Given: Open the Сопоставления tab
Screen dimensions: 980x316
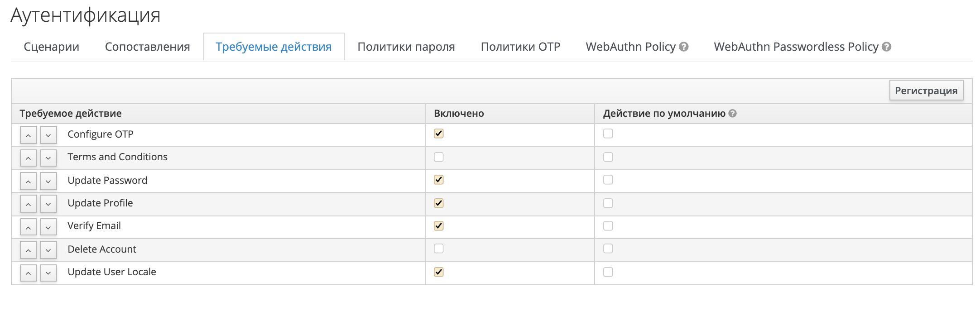Looking at the screenshot, I should [147, 47].
